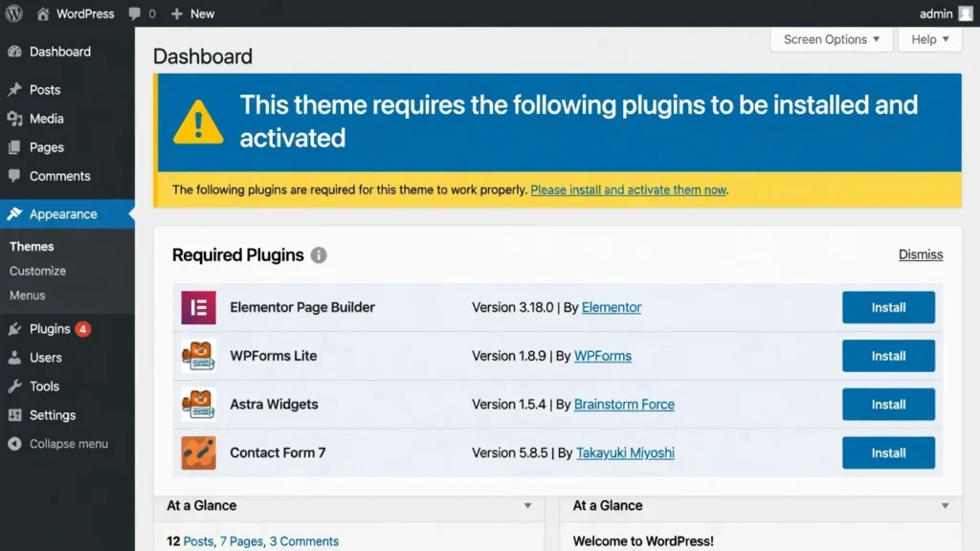
Task: Click Collapse menu text
Action: pos(69,444)
